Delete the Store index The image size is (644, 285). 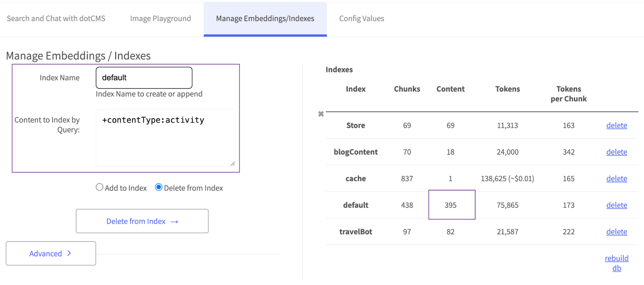coord(616,125)
